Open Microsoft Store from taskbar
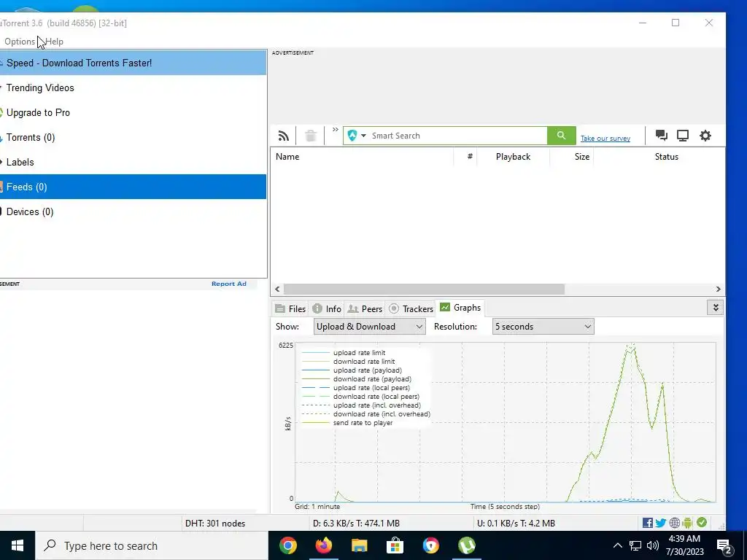The width and height of the screenshot is (747, 560). 395,545
